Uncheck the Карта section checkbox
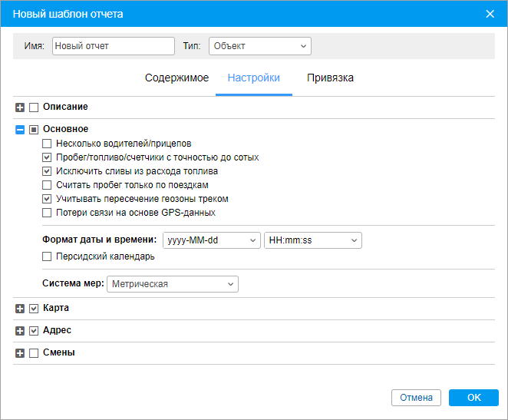The height and width of the screenshot is (420, 508). click(34, 309)
